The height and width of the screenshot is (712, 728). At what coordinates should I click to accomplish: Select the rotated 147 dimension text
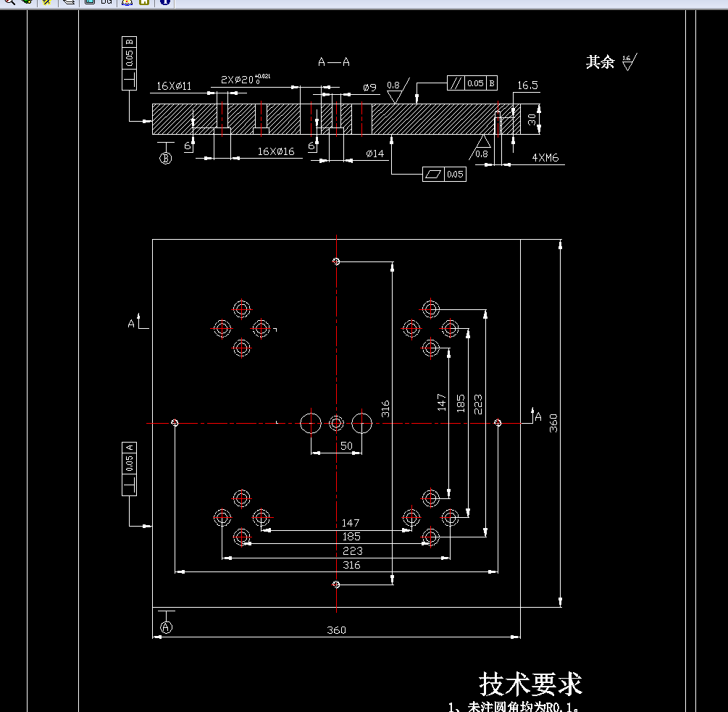click(441, 403)
